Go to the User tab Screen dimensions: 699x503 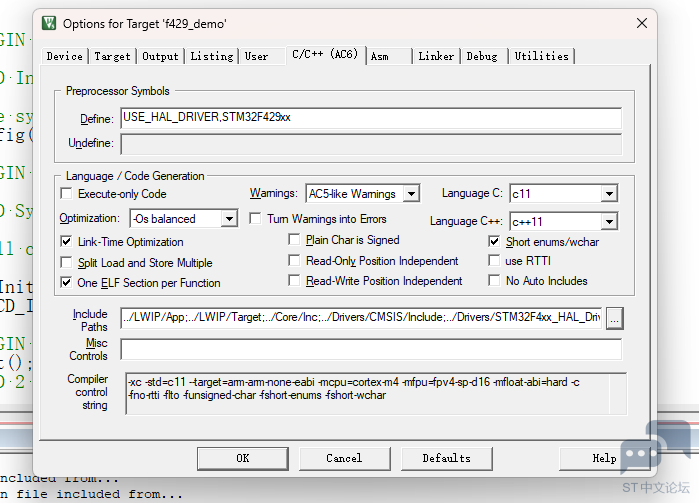(256, 57)
